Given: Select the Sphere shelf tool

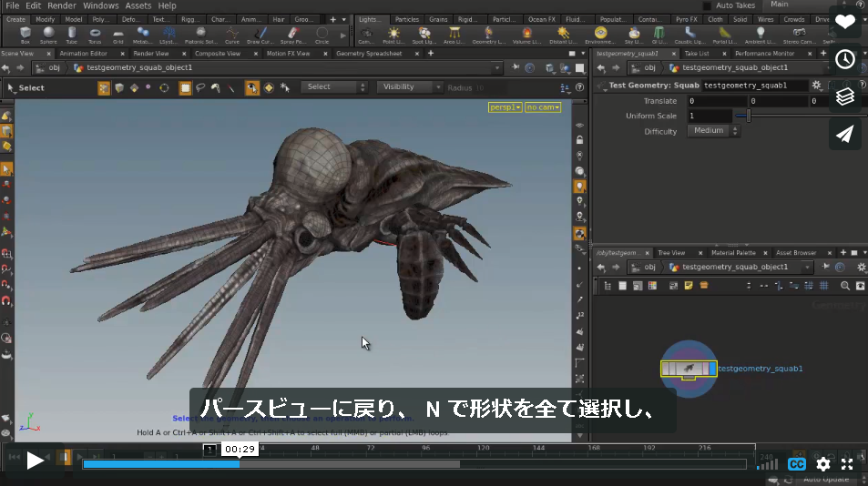Looking at the screenshot, I should 48,35.
